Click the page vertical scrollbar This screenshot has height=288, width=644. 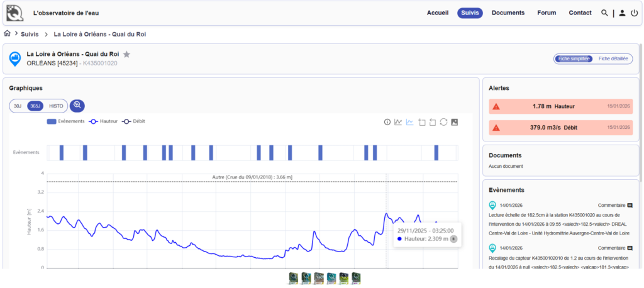(x=641, y=157)
